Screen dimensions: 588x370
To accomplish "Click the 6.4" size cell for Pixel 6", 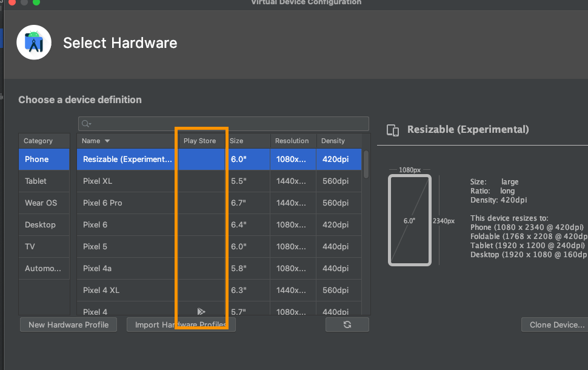I will pos(248,224).
